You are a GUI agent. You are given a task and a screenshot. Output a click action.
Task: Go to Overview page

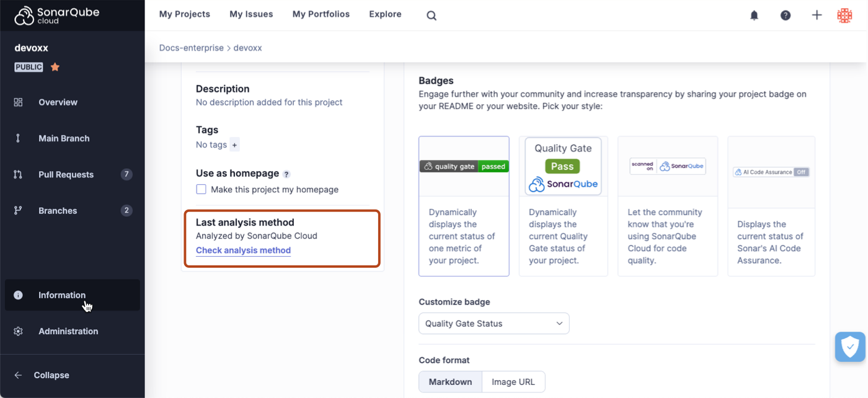(58, 102)
